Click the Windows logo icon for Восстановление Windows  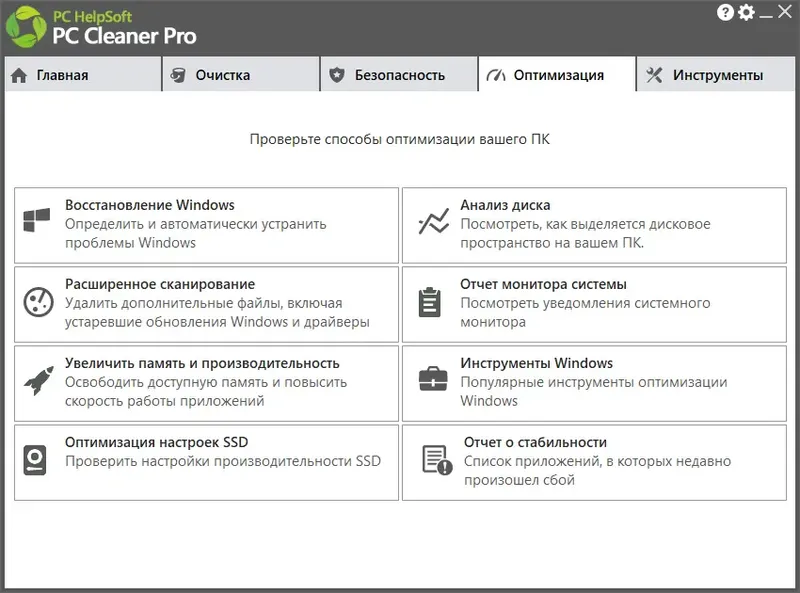[37, 222]
